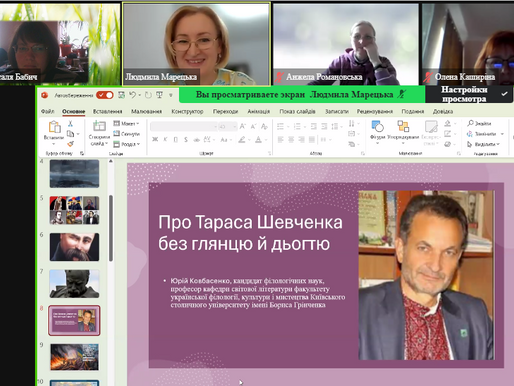Open the font size combo box
The height and width of the screenshot is (386, 514).
point(228,126)
